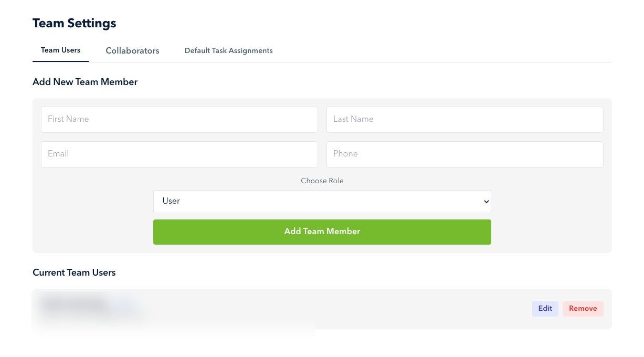Focus the Email input field
Screen dimensions: 644x357
[180, 154]
